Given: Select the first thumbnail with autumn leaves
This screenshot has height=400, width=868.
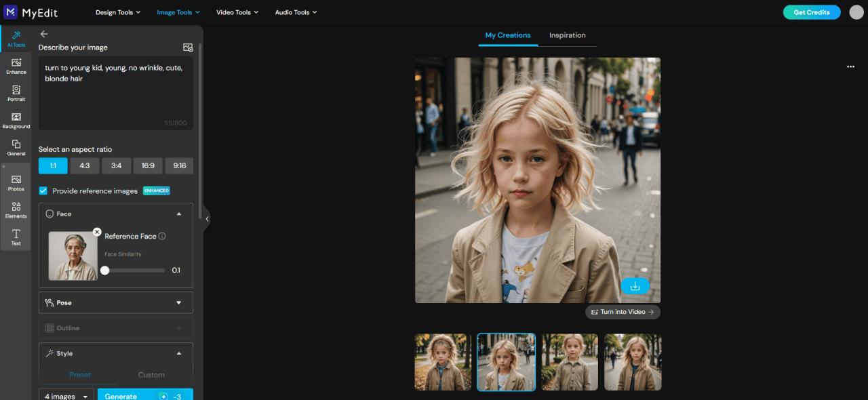Looking at the screenshot, I should pos(443,362).
